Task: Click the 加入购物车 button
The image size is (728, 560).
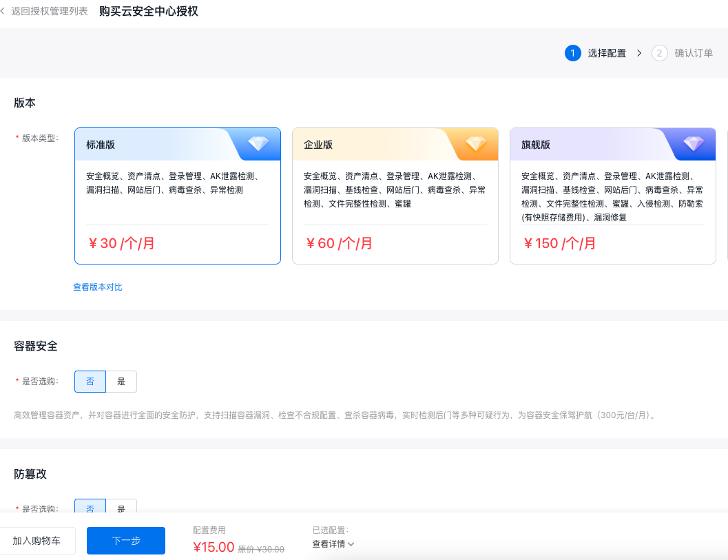Action: (x=37, y=541)
